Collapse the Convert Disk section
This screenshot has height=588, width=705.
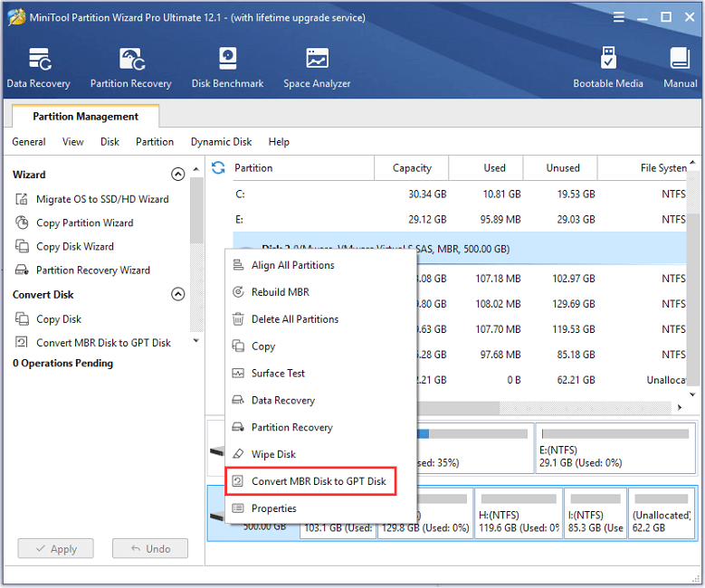(x=178, y=294)
